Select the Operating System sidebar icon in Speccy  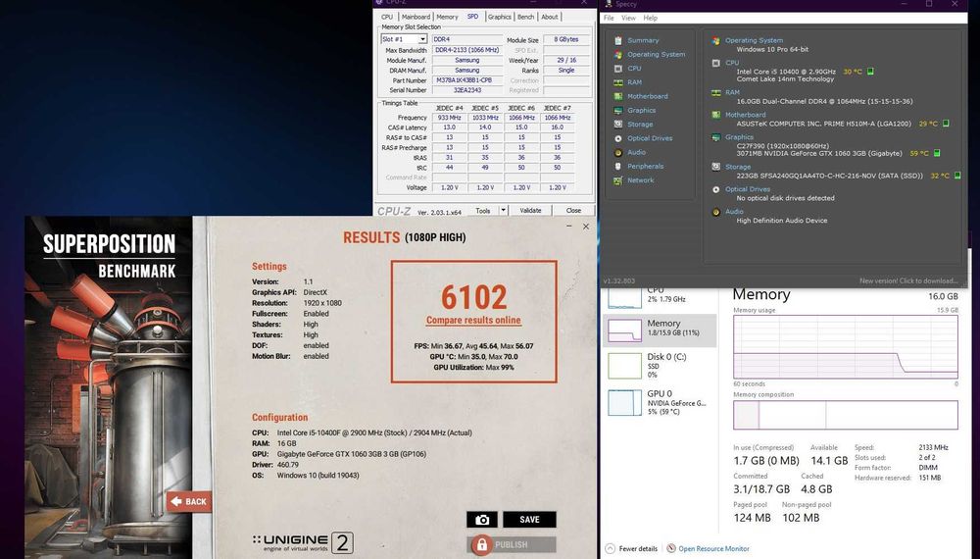click(x=618, y=54)
